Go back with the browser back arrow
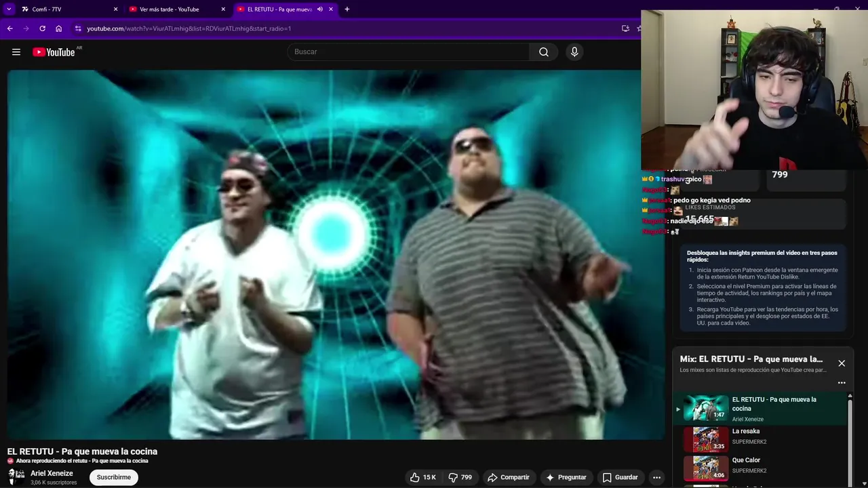The height and width of the screenshot is (488, 868). 9,28
